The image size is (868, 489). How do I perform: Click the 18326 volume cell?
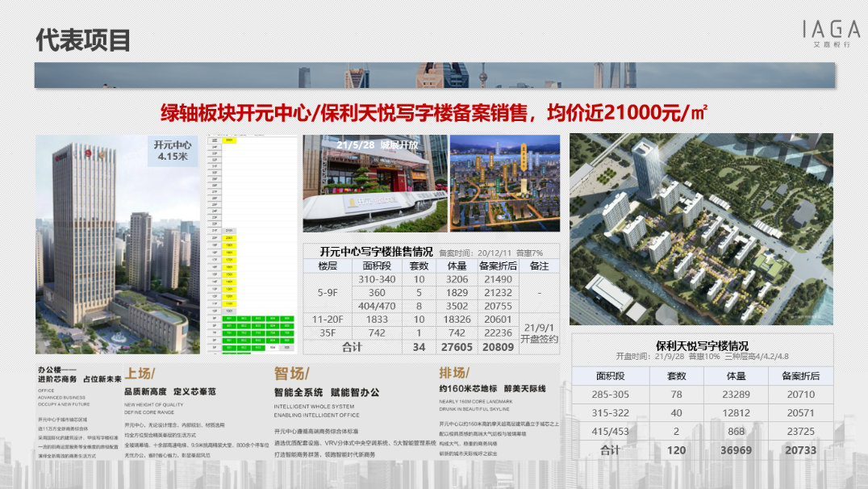pyautogui.click(x=457, y=320)
